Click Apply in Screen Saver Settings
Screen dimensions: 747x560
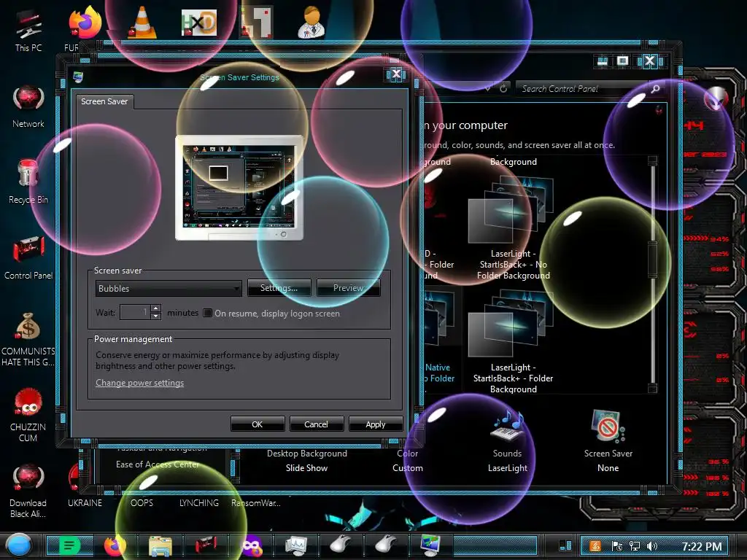point(376,424)
